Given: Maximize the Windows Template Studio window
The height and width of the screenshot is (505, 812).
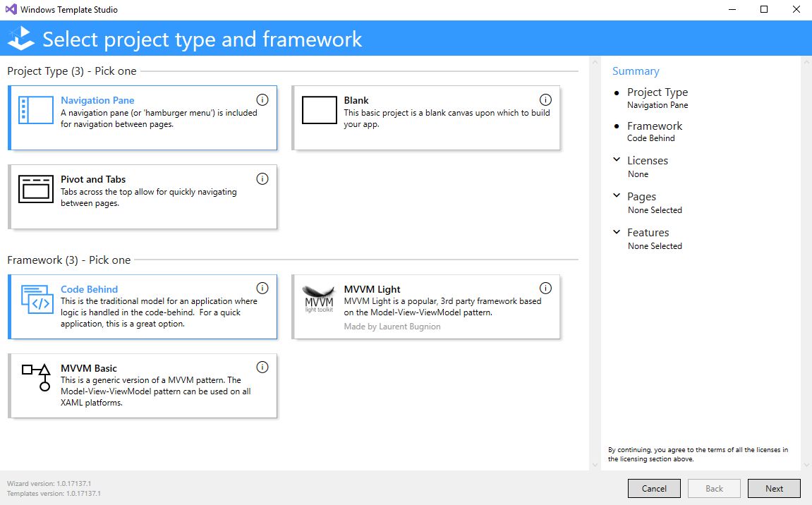Looking at the screenshot, I should tap(764, 9).
